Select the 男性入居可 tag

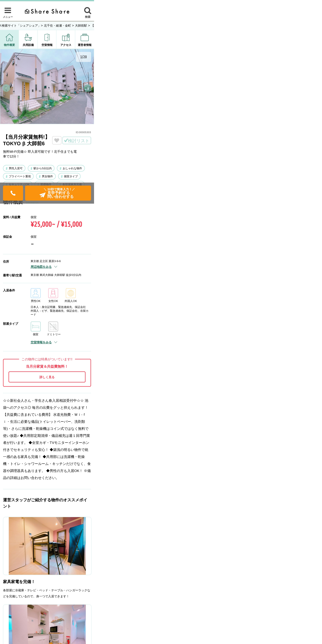14,168
